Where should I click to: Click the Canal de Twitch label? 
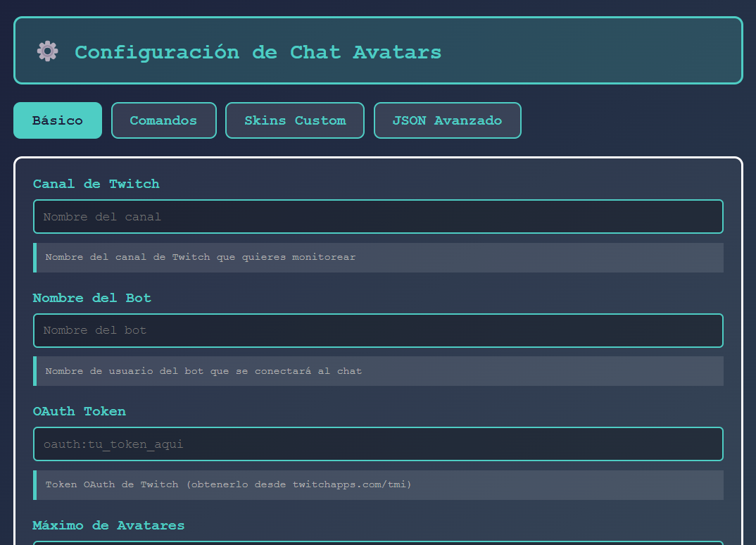(96, 184)
